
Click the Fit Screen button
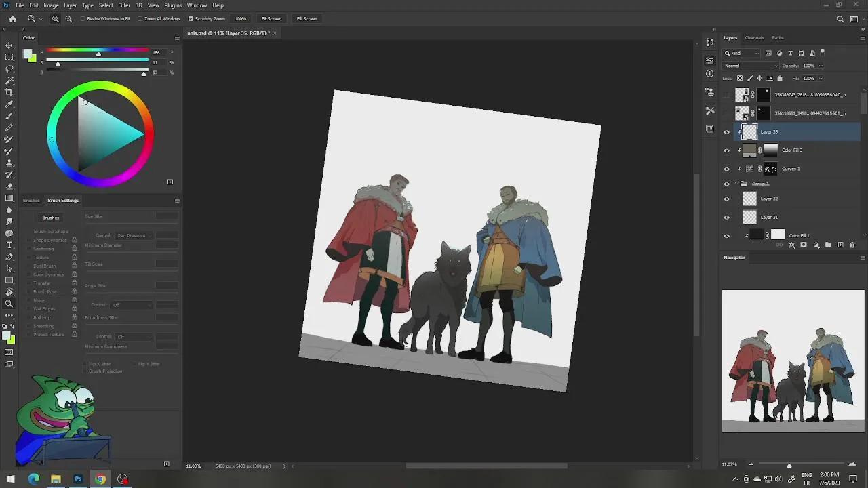[271, 19]
